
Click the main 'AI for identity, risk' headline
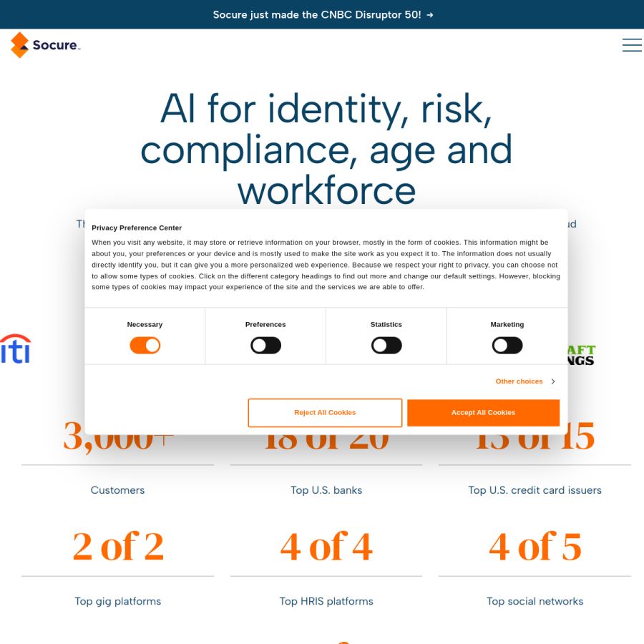point(326,149)
